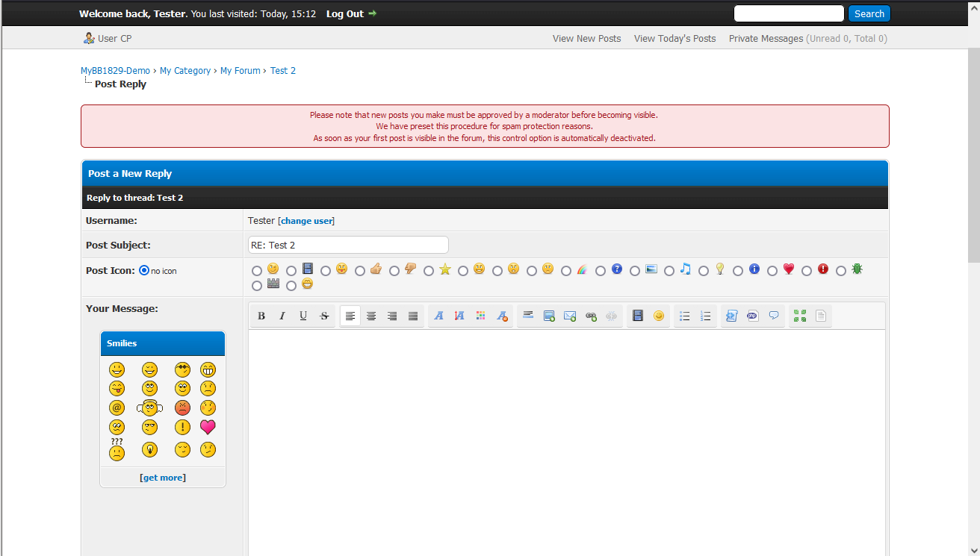Click the pink heart smilie
This screenshot has width=980, height=556.
pos(208,428)
